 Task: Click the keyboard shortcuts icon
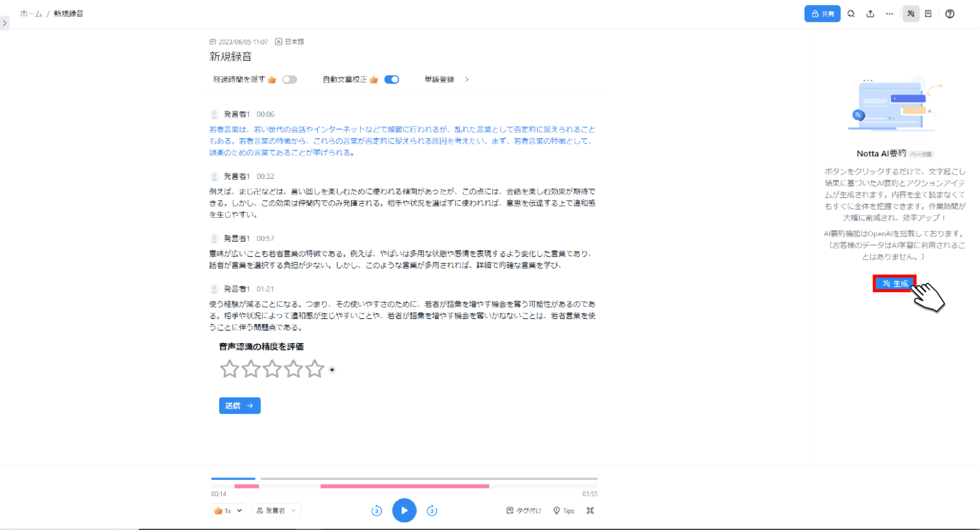[x=590, y=510]
